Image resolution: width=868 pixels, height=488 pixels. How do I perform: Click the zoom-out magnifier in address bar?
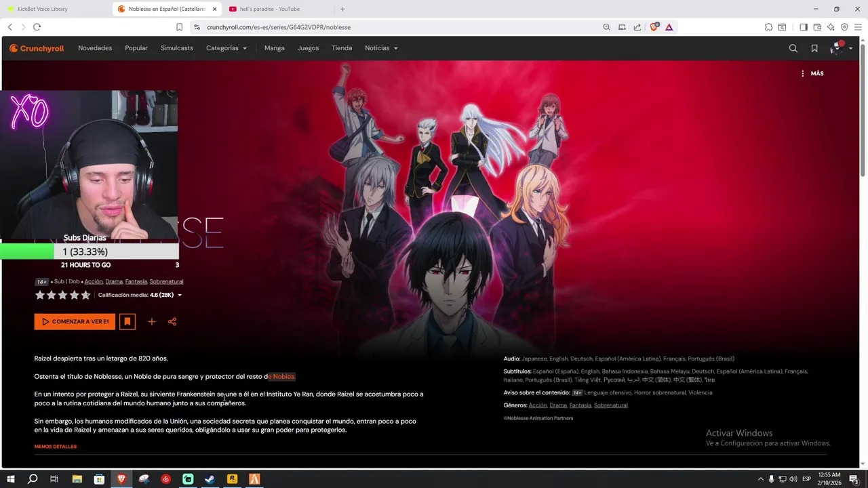606,27
